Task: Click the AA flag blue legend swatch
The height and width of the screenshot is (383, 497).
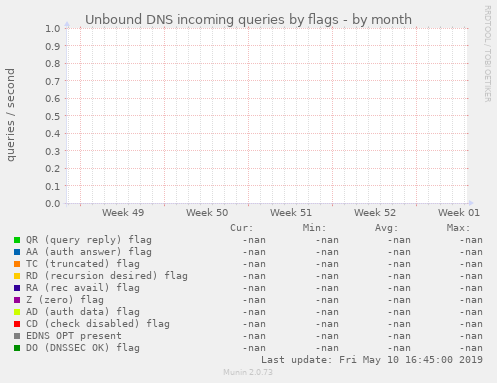Action: click(17, 252)
